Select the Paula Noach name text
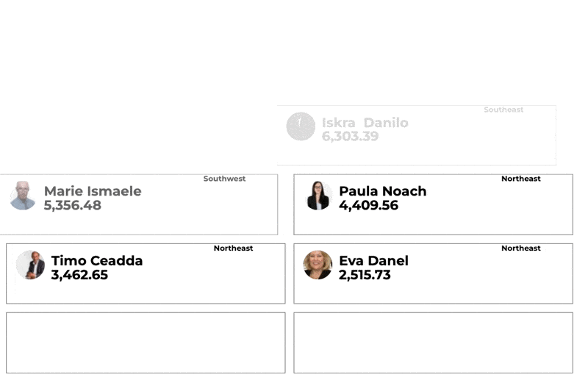This screenshot has width=588, height=383. click(x=382, y=191)
